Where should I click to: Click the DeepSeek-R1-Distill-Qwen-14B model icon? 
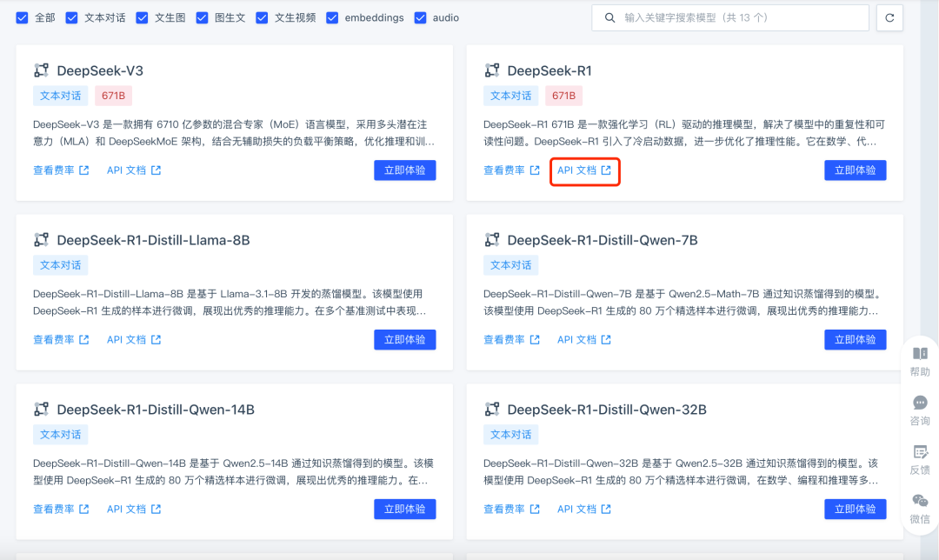[x=42, y=410]
